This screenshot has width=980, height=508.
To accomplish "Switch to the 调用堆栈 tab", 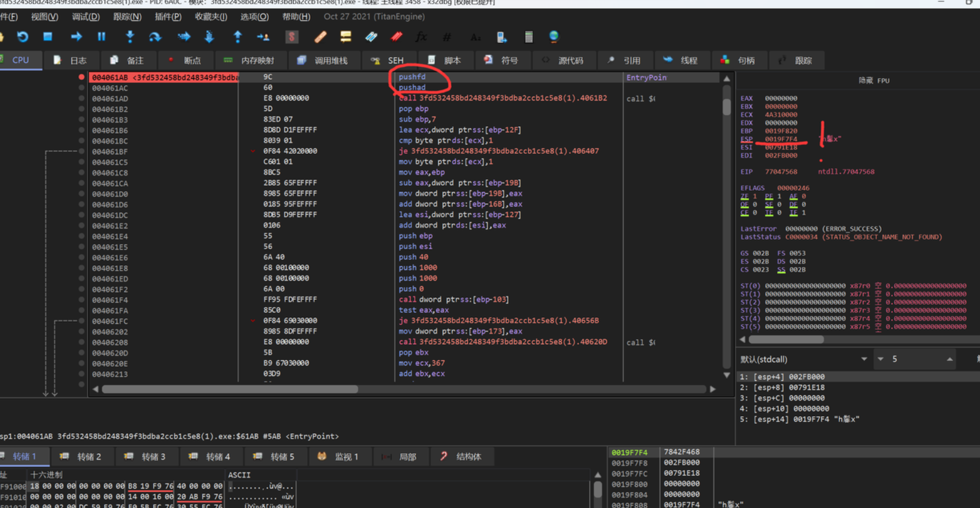I will [323, 60].
